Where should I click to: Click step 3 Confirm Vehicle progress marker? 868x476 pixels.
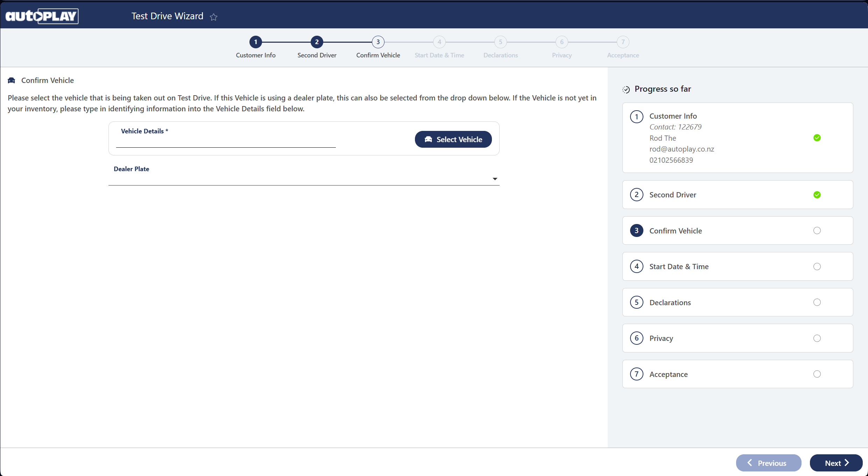click(x=637, y=231)
